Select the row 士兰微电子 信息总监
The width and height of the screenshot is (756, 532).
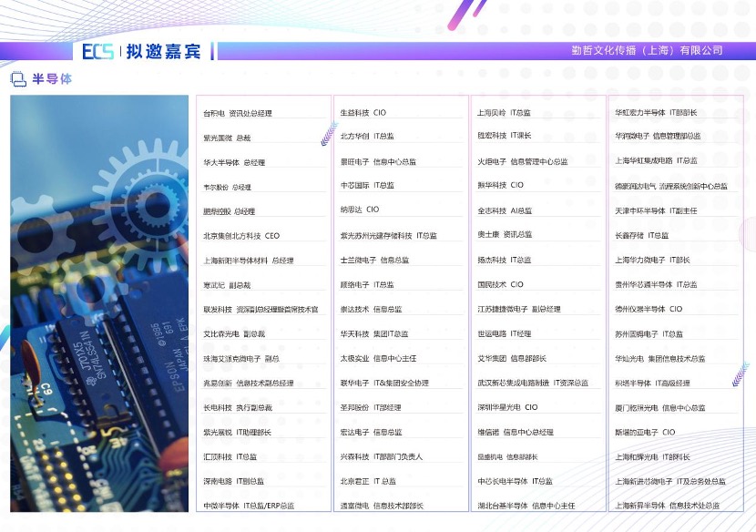374,260
